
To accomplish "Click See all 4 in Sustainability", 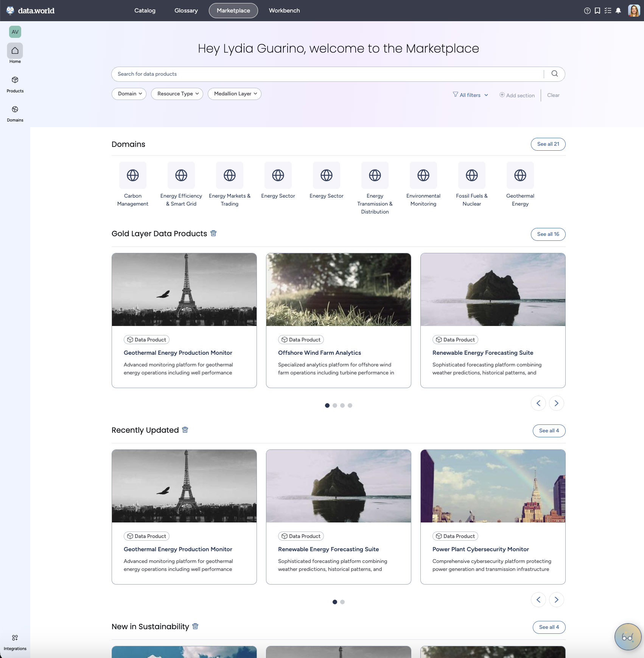I will (549, 627).
